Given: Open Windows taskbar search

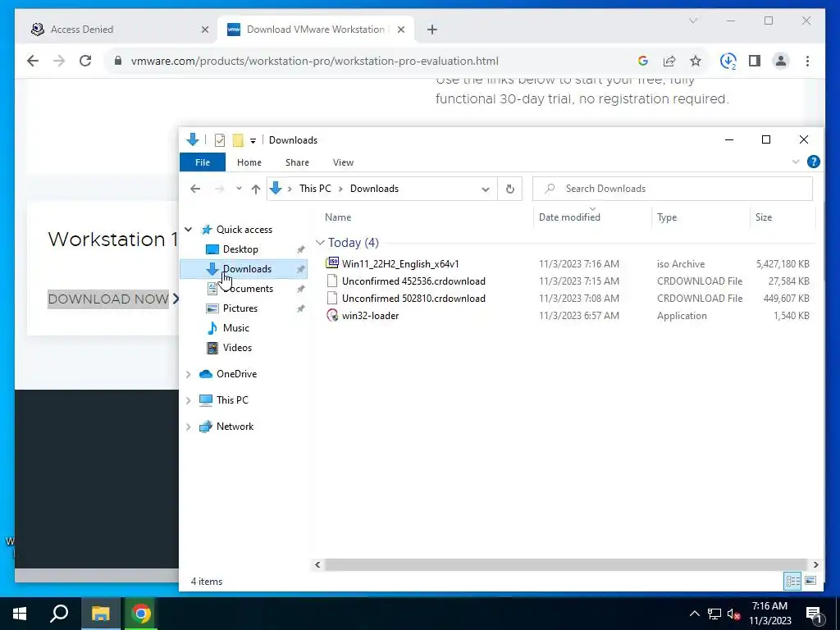Looking at the screenshot, I should pos(59,614).
